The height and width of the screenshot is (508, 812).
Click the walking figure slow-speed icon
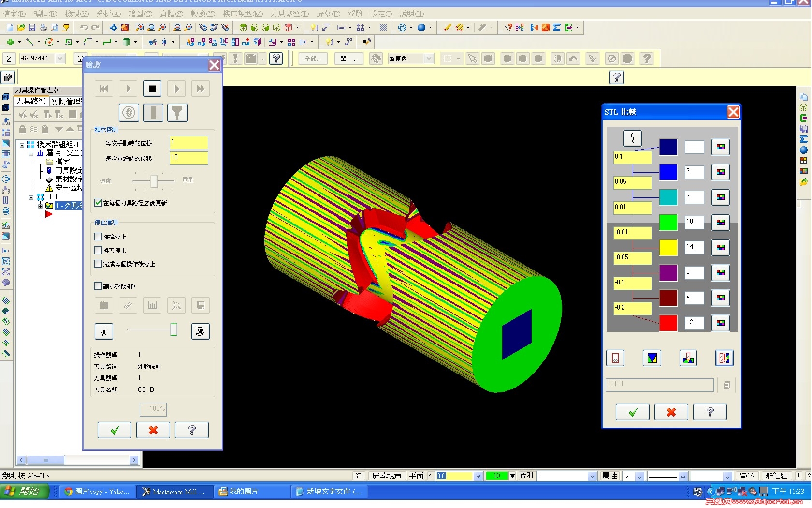[104, 331]
